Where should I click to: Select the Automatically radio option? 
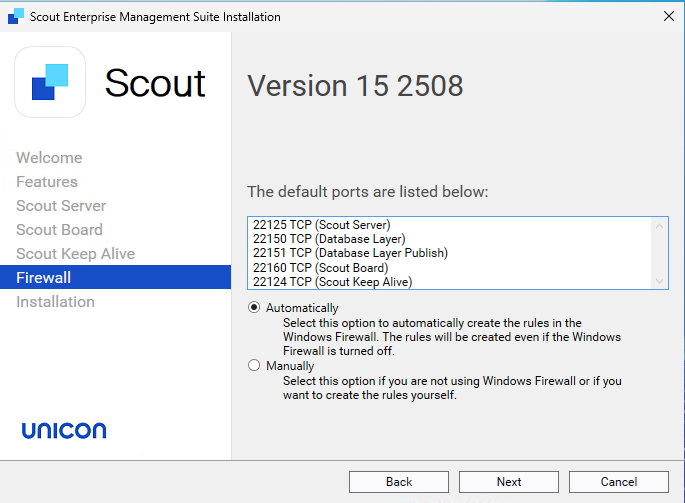[x=254, y=308]
